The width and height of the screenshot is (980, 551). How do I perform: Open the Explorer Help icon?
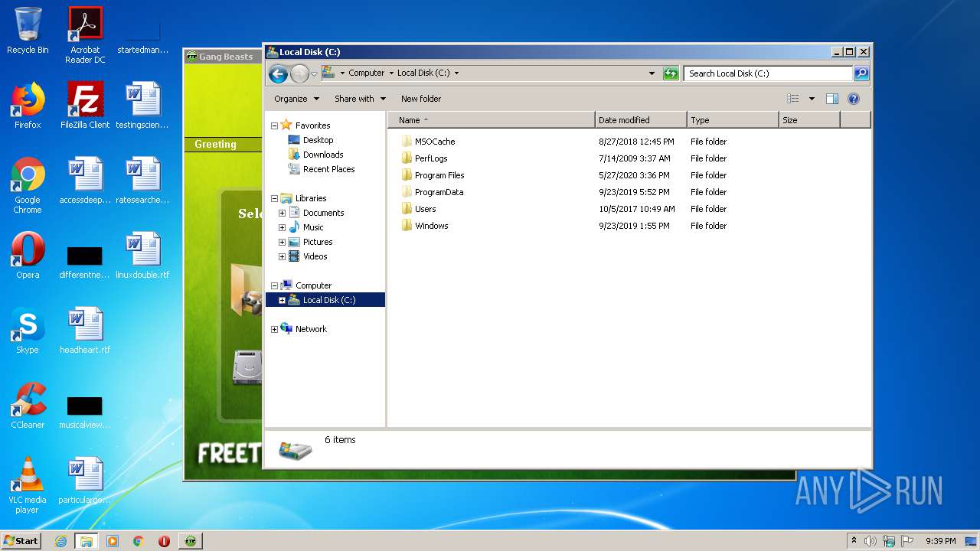[x=854, y=99]
